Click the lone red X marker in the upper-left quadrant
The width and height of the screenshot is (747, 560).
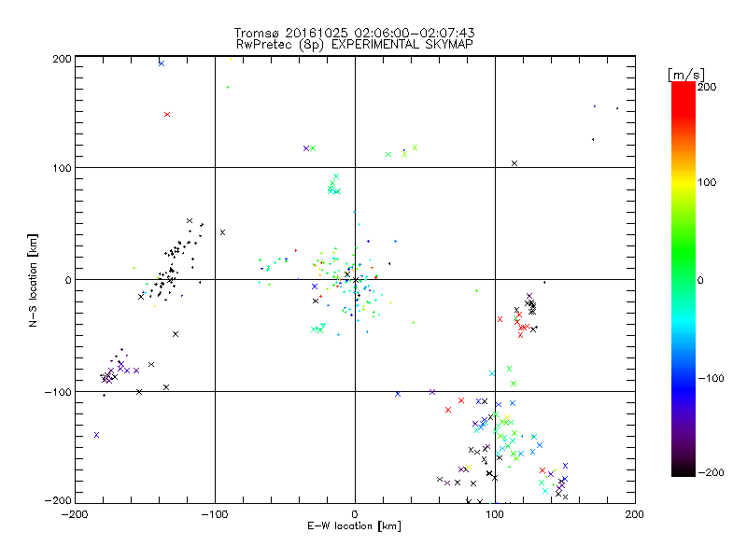[167, 114]
